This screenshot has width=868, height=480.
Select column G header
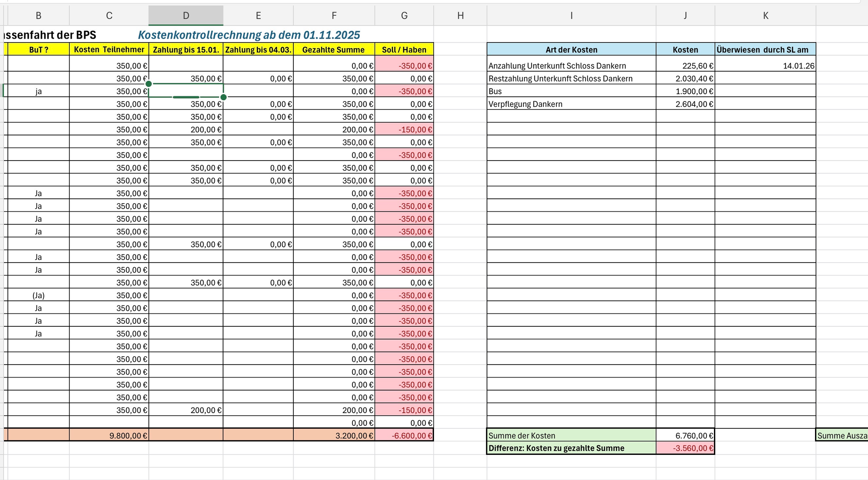coord(404,16)
